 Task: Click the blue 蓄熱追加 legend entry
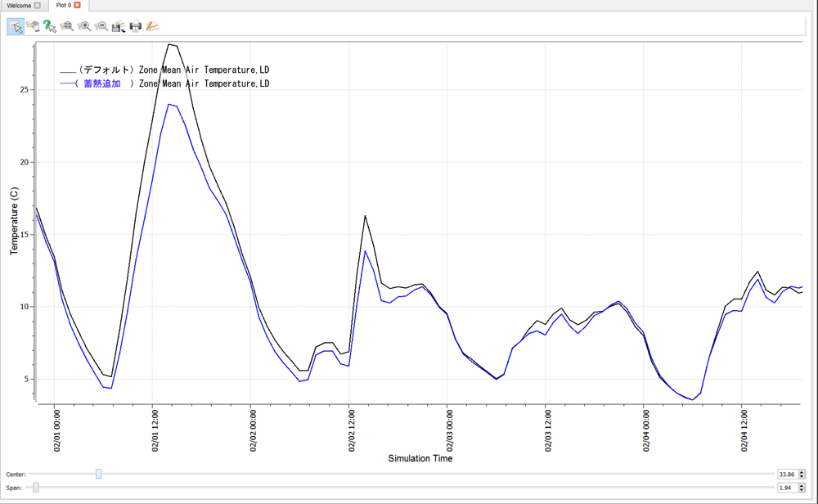[165, 83]
